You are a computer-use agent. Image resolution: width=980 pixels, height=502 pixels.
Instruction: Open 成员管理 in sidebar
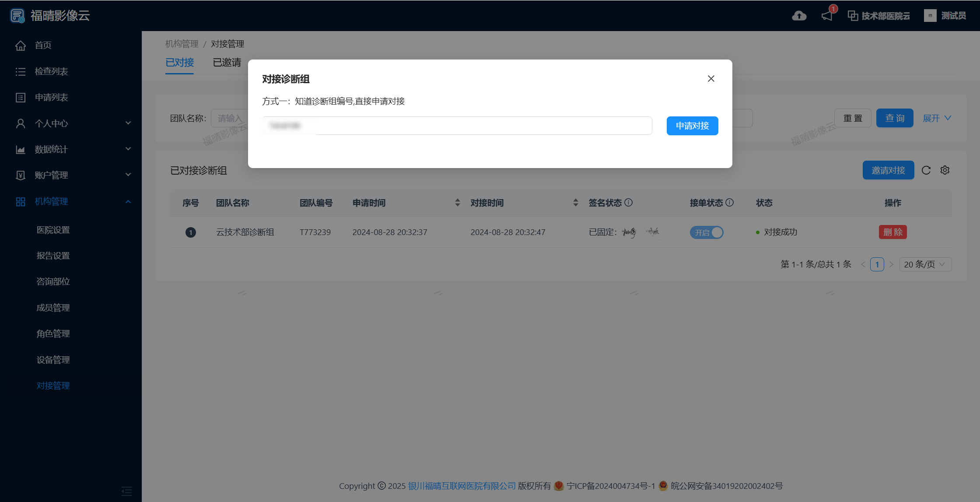[53, 308]
